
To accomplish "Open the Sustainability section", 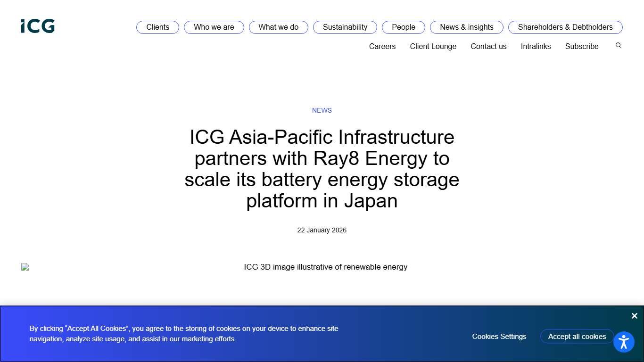I will (x=345, y=27).
